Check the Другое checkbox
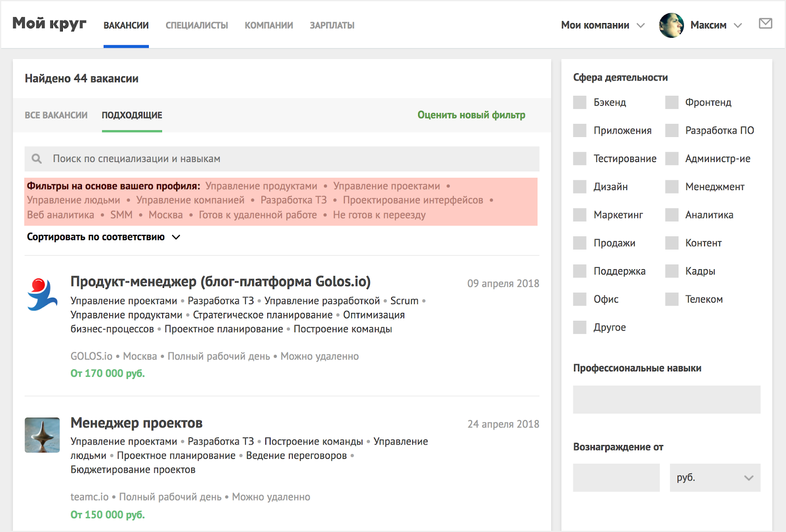This screenshot has width=786, height=532. [x=580, y=327]
